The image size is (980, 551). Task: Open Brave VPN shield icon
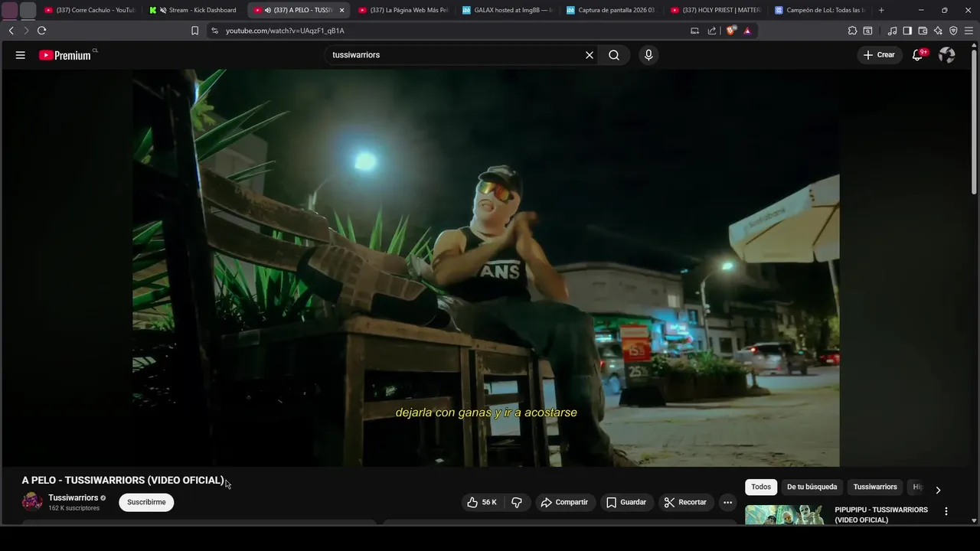(x=953, y=31)
